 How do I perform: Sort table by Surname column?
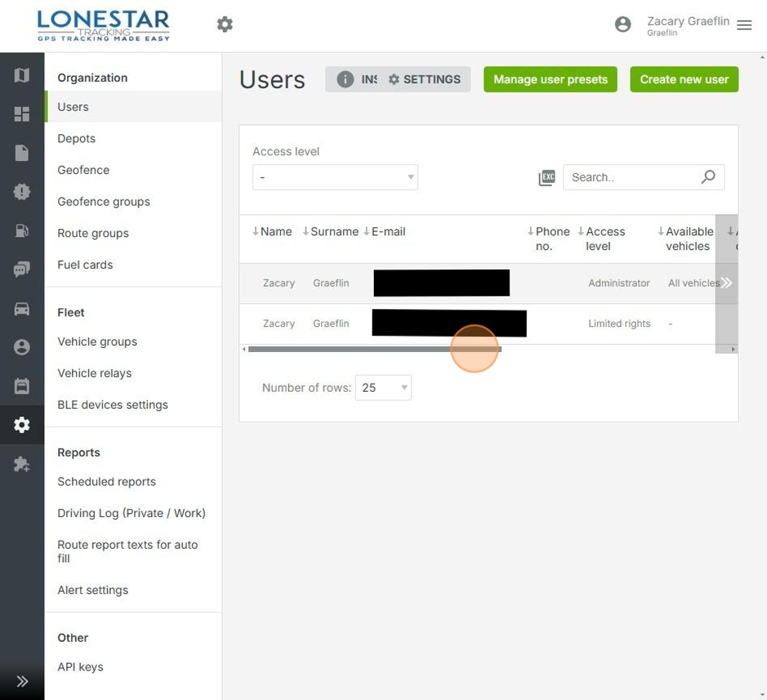[x=330, y=232]
